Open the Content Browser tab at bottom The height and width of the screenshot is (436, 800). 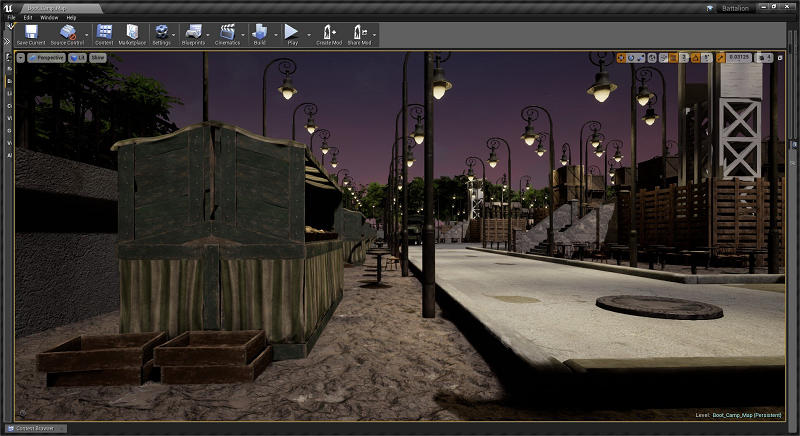(x=36, y=428)
